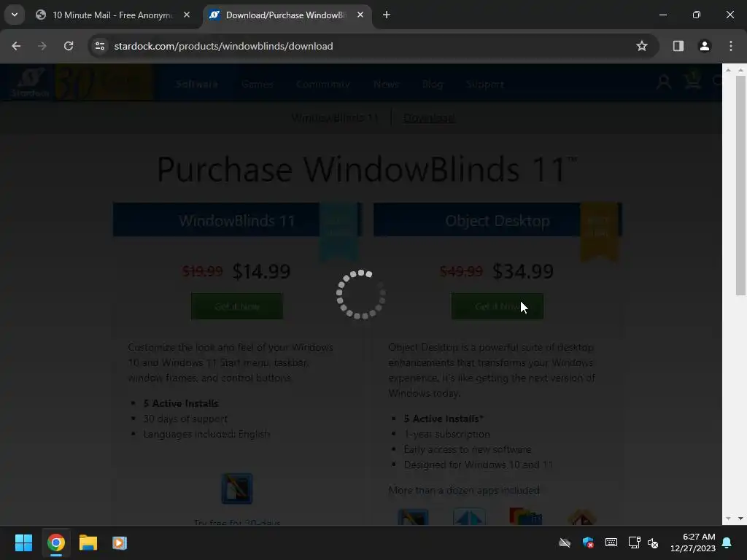Select the Download/Purchase WindowBlinds tab
The image size is (747, 560).
coord(286,15)
